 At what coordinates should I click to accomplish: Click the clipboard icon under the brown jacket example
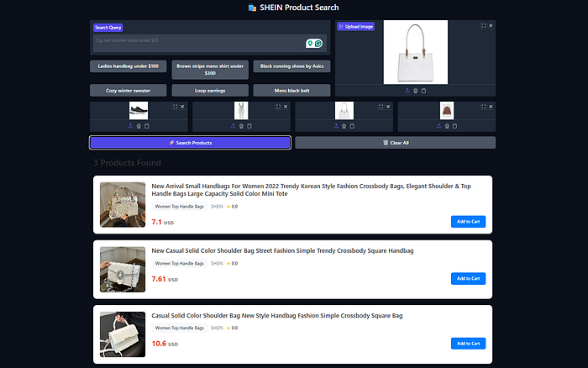point(455,126)
